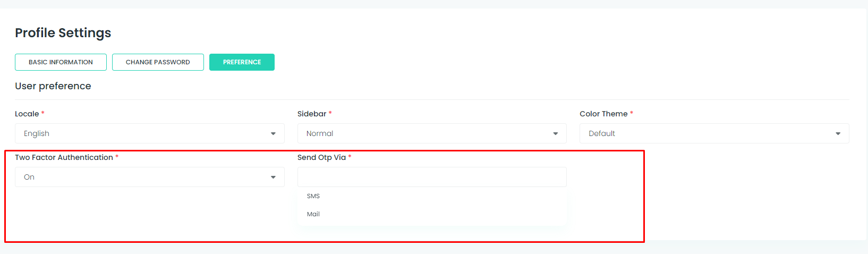Image resolution: width=868 pixels, height=254 pixels.
Task: Open the Two Factor Authentication dropdown
Action: pos(150,177)
